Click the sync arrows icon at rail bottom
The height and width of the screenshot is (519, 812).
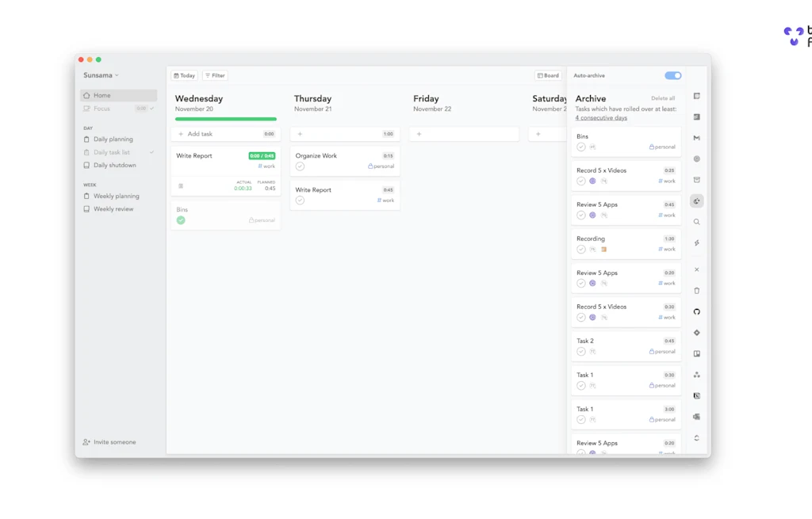pos(696,438)
